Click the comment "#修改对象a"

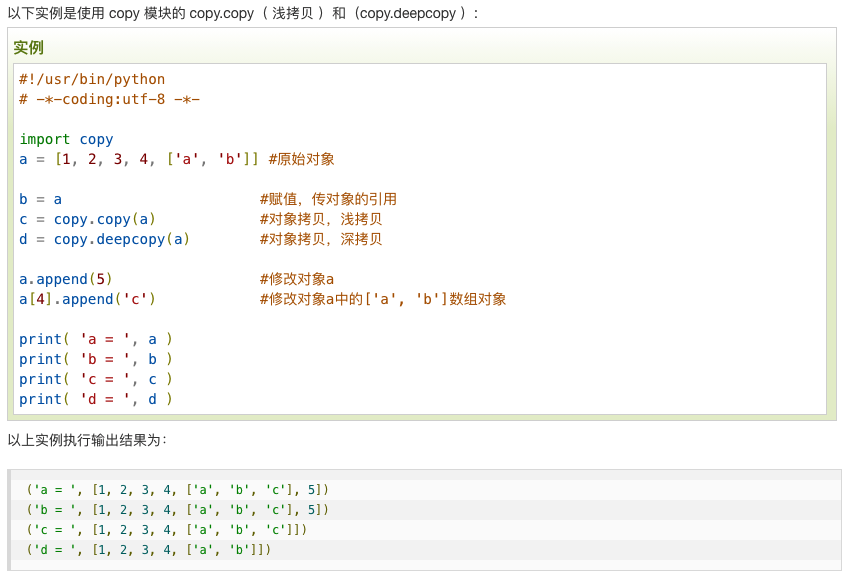[297, 279]
